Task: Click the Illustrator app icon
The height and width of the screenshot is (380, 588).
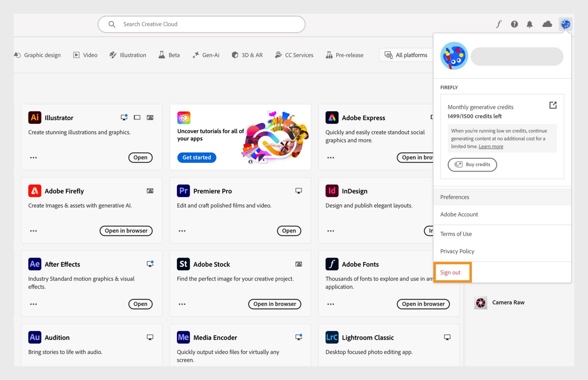Action: 34,117
